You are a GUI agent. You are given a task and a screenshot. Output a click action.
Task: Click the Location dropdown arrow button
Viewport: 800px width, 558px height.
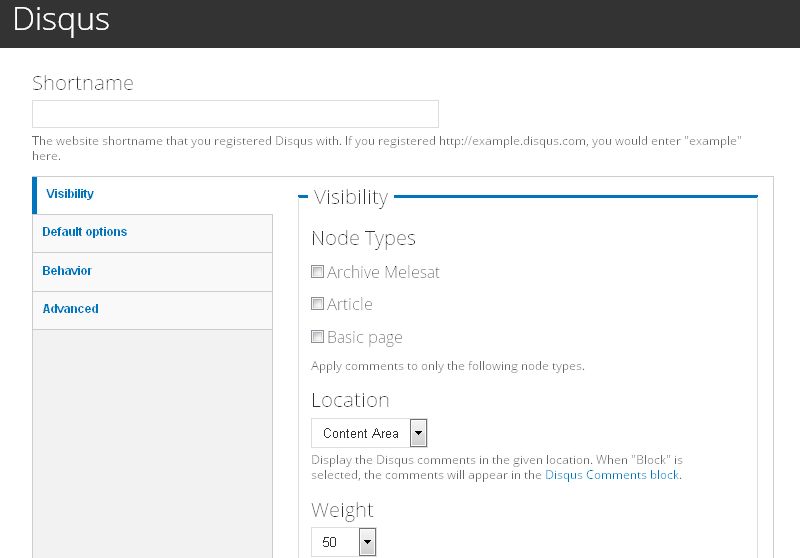pyautogui.click(x=419, y=433)
